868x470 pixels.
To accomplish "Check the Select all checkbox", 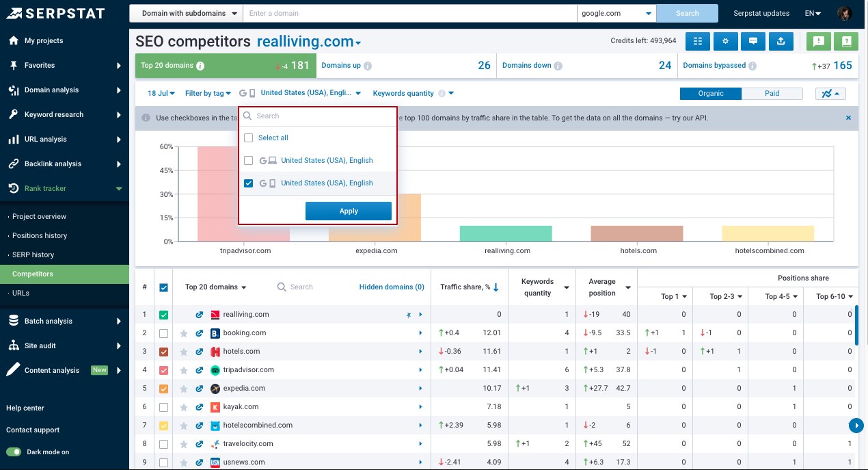I will click(249, 138).
